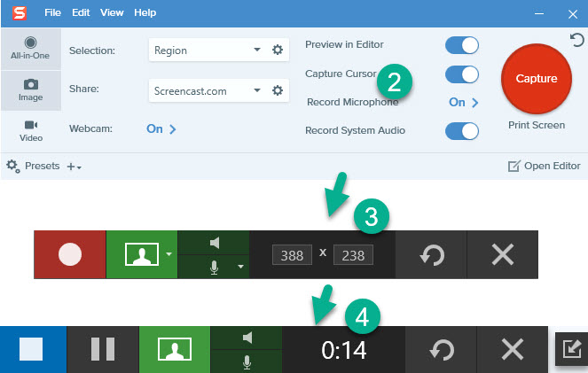Open Presets gear icon
Viewport: 588px width, 373px height.
[x=12, y=166]
